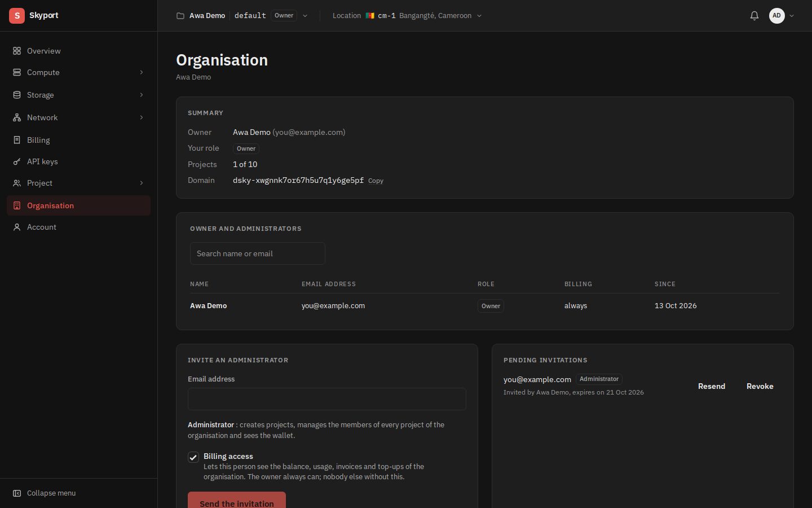Click the Collapse menu panel icon

(17, 493)
